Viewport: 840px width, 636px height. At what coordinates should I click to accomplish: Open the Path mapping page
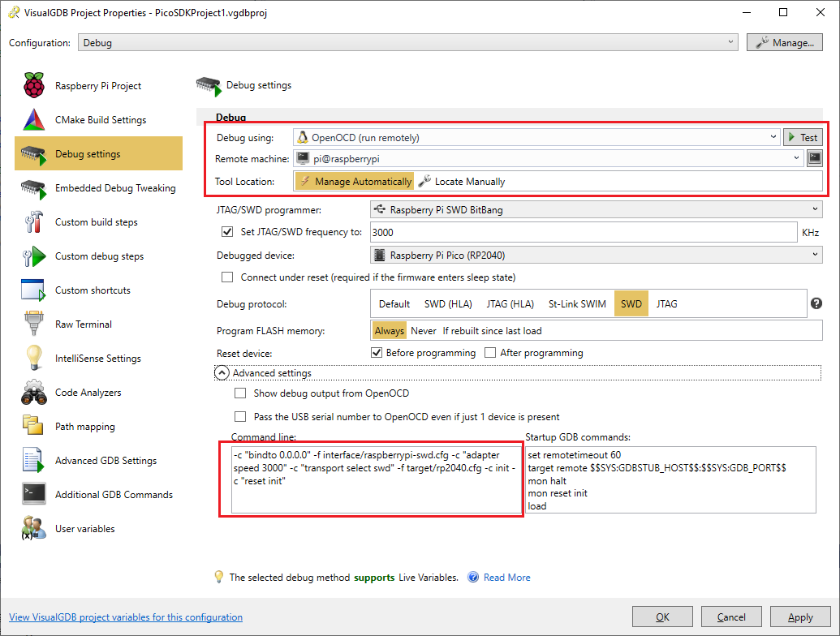tap(98, 427)
